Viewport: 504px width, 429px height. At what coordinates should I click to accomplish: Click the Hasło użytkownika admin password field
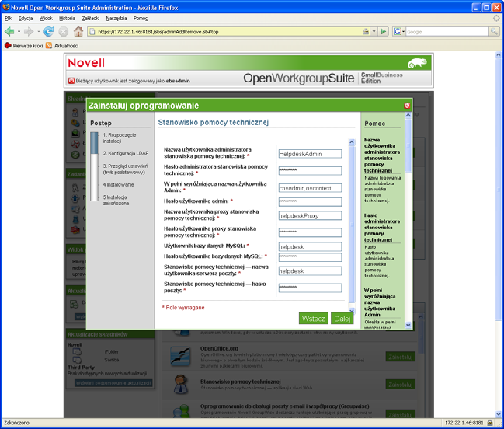click(310, 201)
